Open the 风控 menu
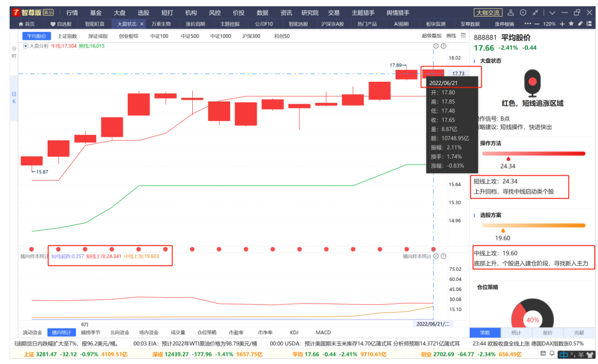The width and height of the screenshot is (598, 364). click(215, 13)
